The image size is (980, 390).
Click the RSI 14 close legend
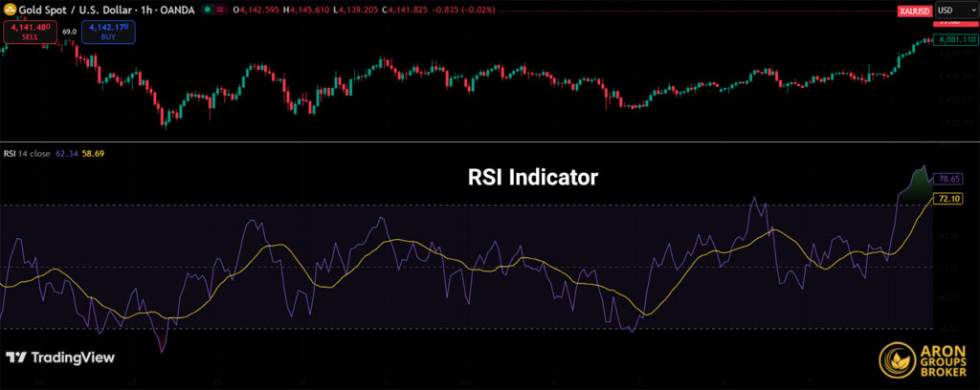coord(28,153)
